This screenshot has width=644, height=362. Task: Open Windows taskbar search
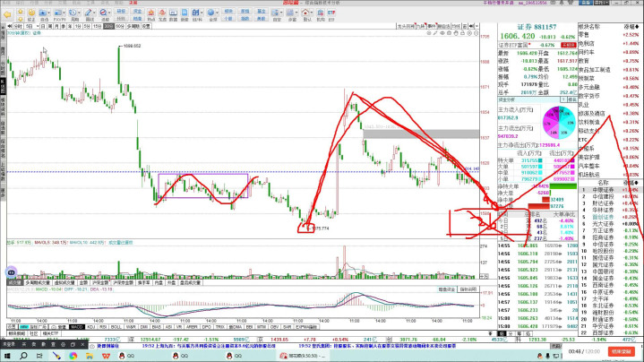23,356
